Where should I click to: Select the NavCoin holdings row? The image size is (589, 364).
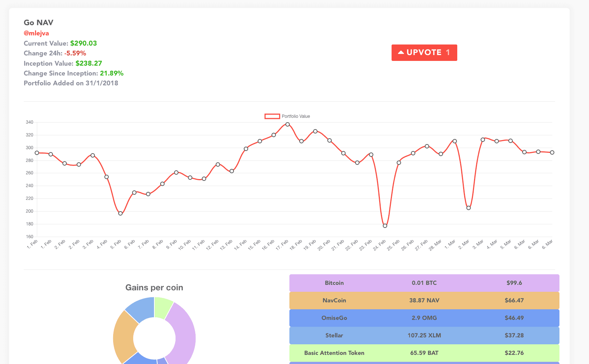pos(424,301)
